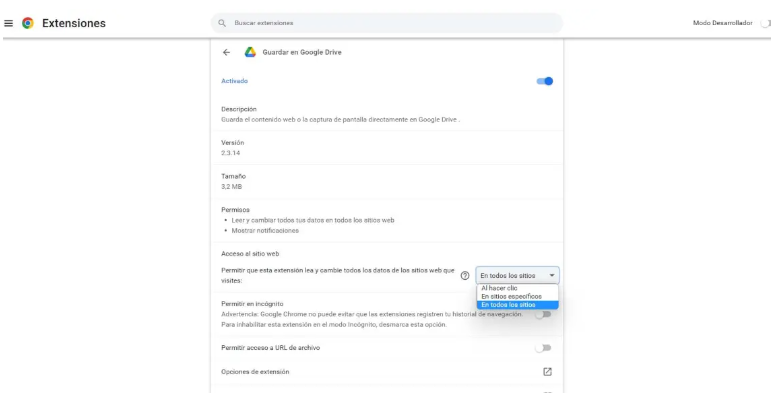
Task: Open the site access dropdown
Action: pyautogui.click(x=517, y=275)
